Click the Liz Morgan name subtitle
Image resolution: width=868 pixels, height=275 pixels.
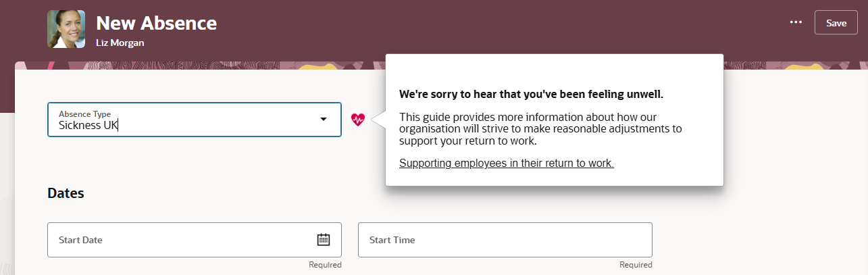(120, 43)
